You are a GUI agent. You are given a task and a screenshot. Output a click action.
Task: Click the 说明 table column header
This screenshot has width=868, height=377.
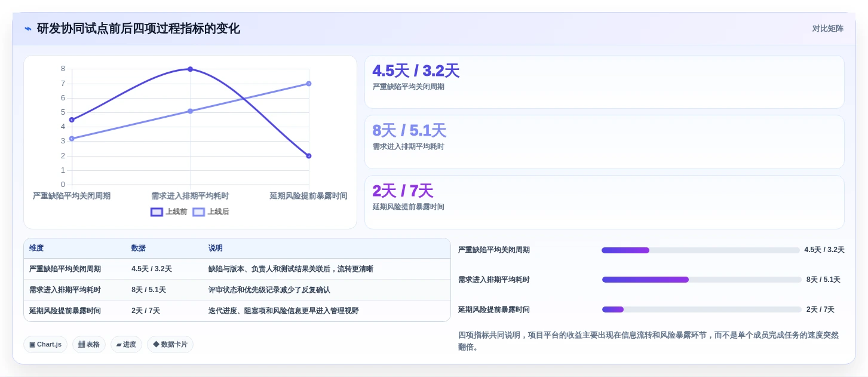pyautogui.click(x=216, y=249)
